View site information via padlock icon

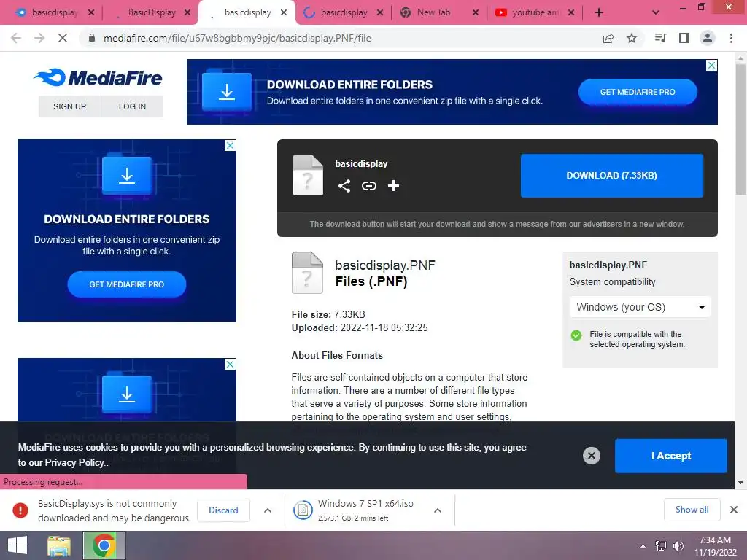(92, 38)
